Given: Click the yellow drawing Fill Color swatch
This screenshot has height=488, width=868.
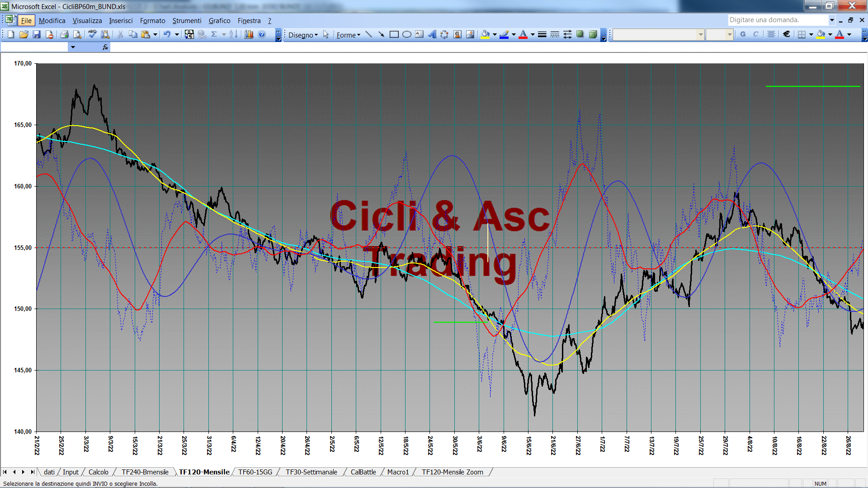Looking at the screenshot, I should (x=486, y=34).
